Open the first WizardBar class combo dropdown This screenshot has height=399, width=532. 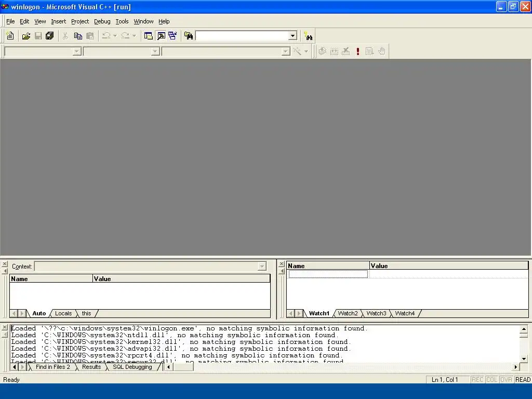77,51
